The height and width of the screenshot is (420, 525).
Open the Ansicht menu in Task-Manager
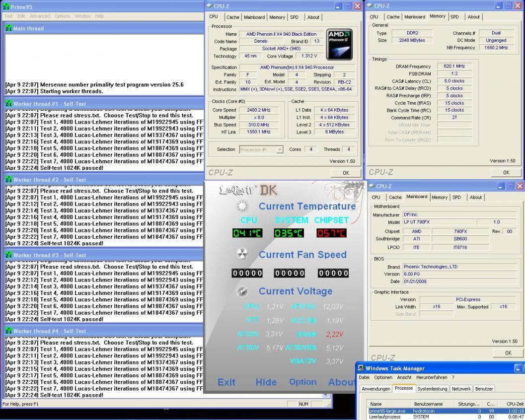pos(404,377)
